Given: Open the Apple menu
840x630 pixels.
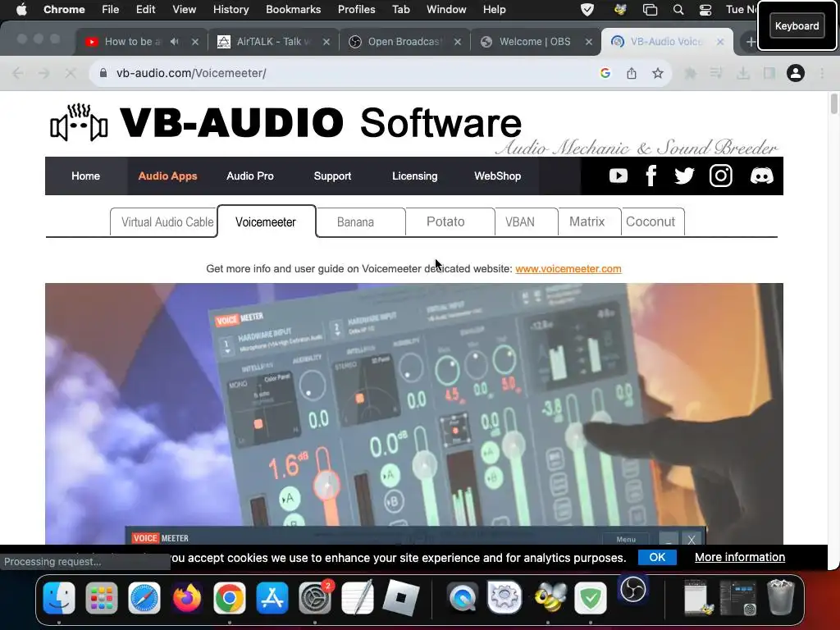Looking at the screenshot, I should (21, 10).
